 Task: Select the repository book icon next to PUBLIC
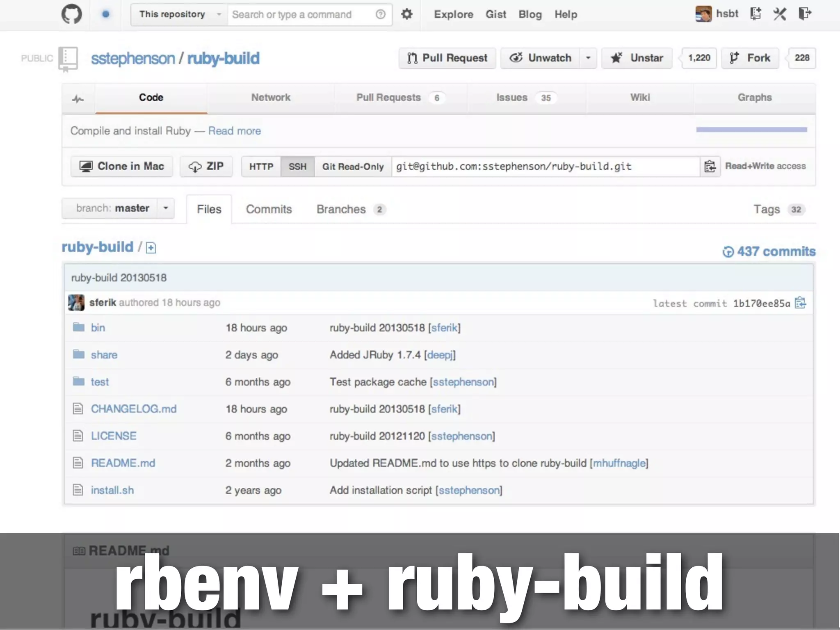coord(68,59)
